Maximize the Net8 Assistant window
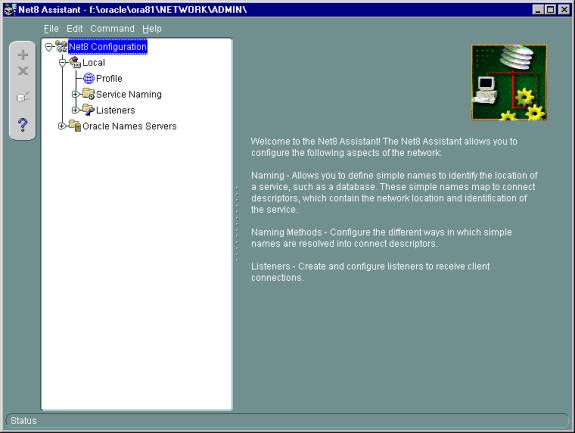This screenshot has height=433, width=575. click(551, 10)
